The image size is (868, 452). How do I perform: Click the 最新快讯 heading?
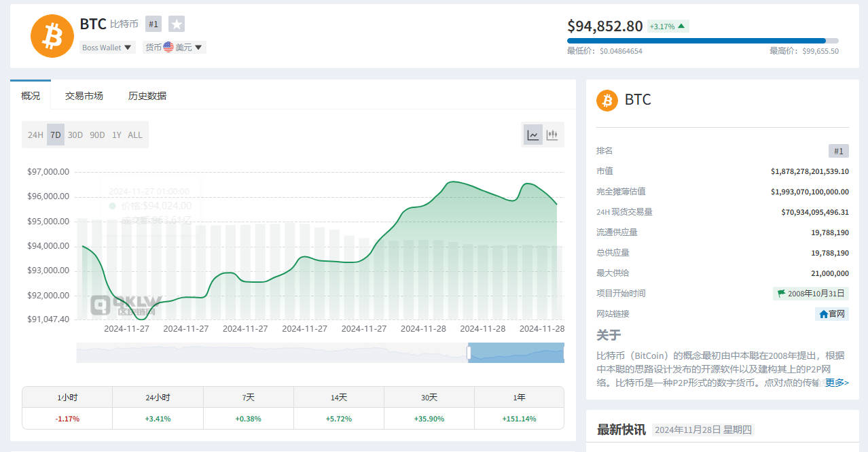pos(621,430)
